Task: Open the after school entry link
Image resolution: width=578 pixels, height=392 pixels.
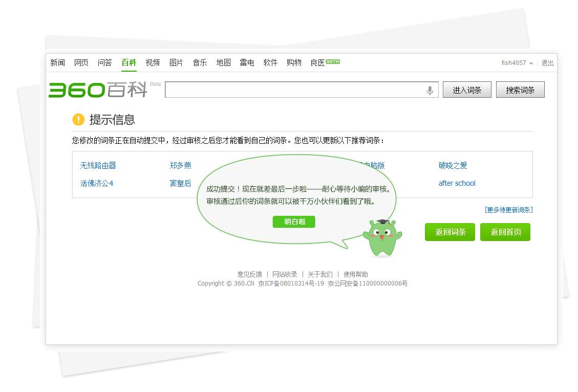Action: 457,183
